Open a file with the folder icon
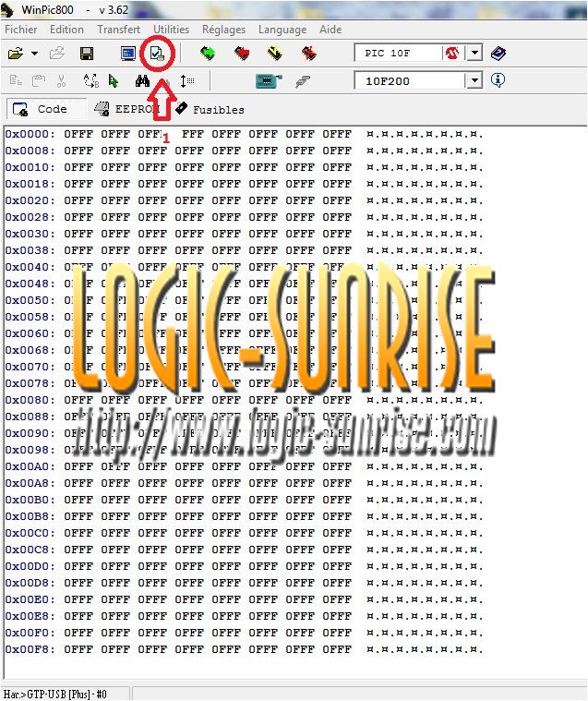The height and width of the screenshot is (701, 588). point(16,54)
